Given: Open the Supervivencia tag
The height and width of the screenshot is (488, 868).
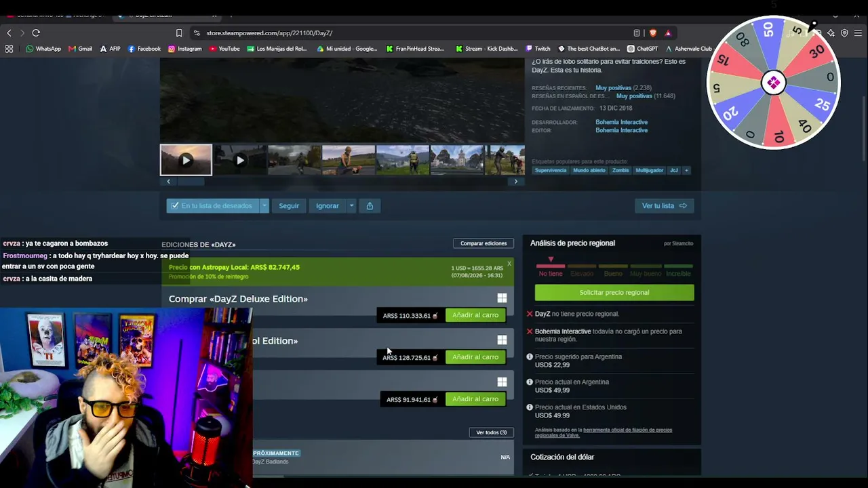Looking at the screenshot, I should (x=551, y=170).
